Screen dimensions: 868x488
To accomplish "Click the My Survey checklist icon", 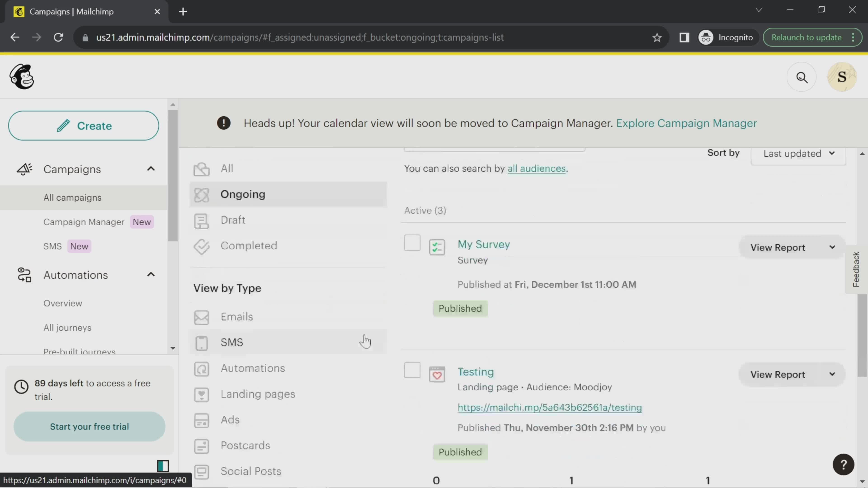I will 437,247.
